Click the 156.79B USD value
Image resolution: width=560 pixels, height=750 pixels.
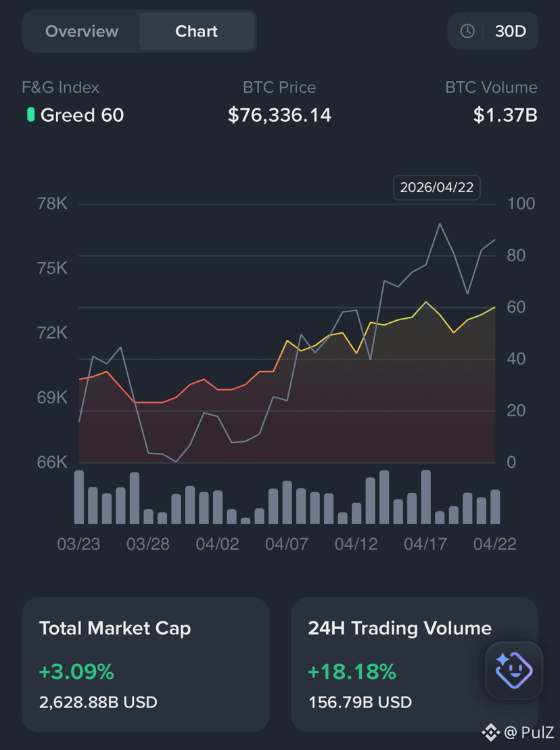pyautogui.click(x=360, y=702)
